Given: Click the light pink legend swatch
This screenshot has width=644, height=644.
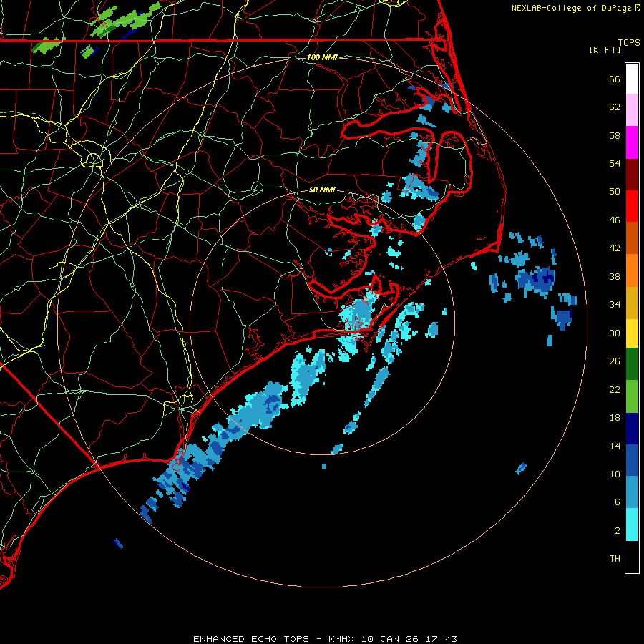Looking at the screenshot, I should 632,109.
